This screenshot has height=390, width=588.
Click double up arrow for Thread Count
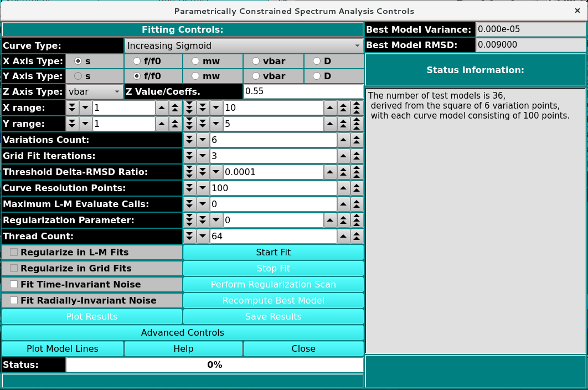357,237
